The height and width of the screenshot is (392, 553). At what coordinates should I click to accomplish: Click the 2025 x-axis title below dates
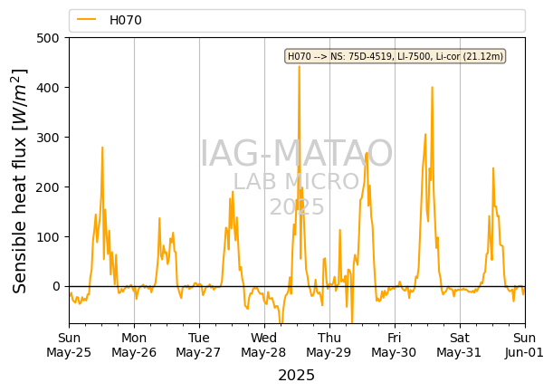pyautogui.click(x=296, y=376)
